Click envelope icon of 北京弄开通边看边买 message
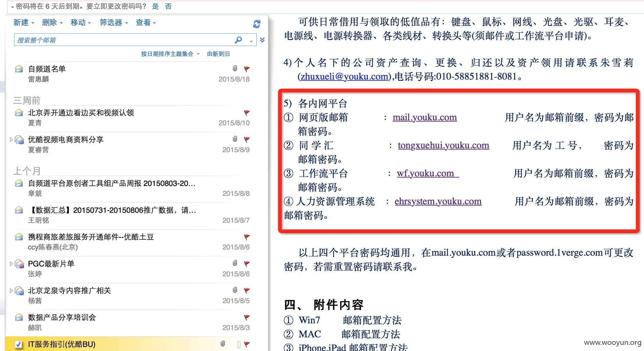Screen dimensions: 644x351 pos(19,113)
